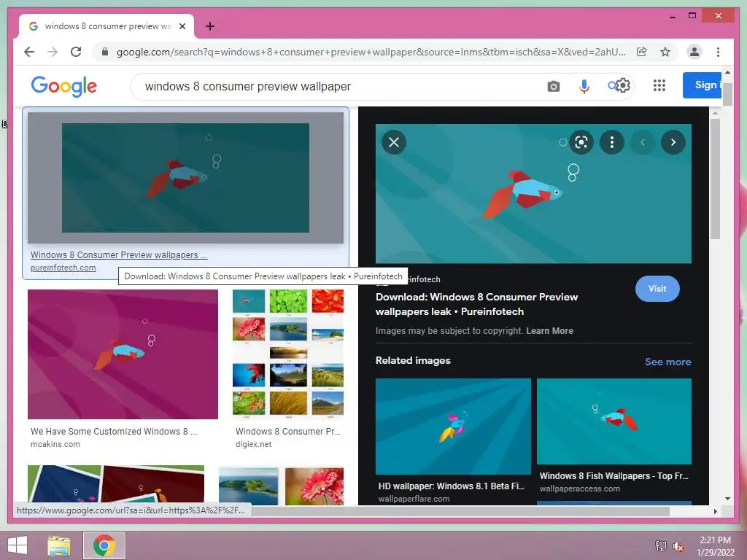
Task: Open the Download Windows 8 Consumer Preview title
Action: coord(476,304)
